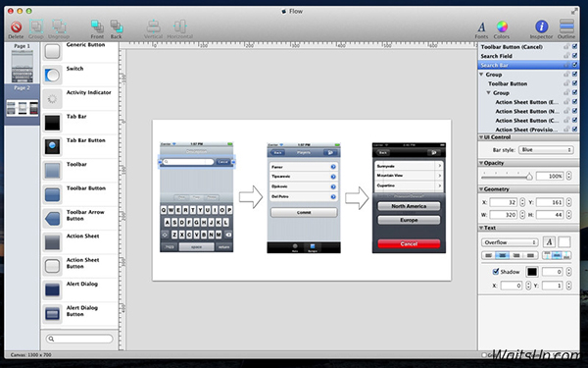Select the Alert Dialog Button library icon

point(52,314)
